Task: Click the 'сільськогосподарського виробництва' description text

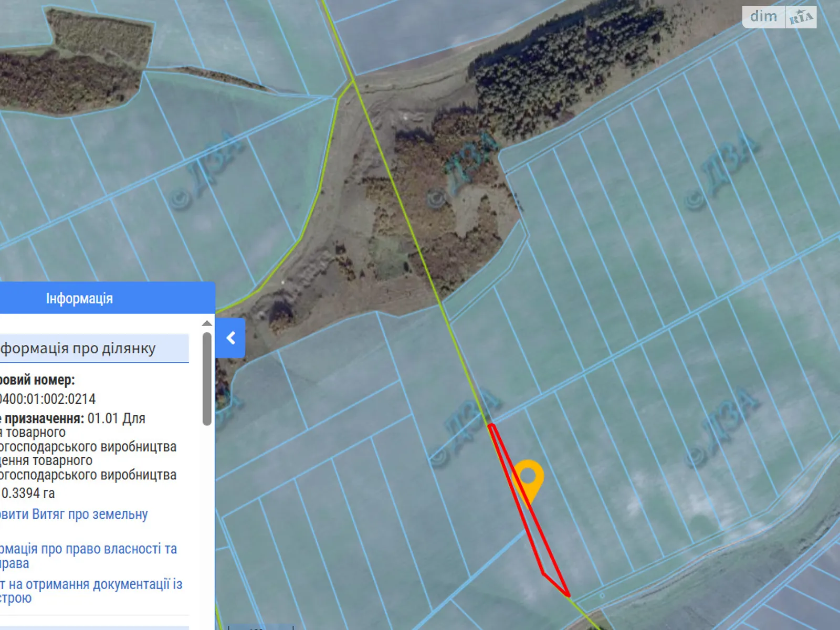Action: pos(88,447)
